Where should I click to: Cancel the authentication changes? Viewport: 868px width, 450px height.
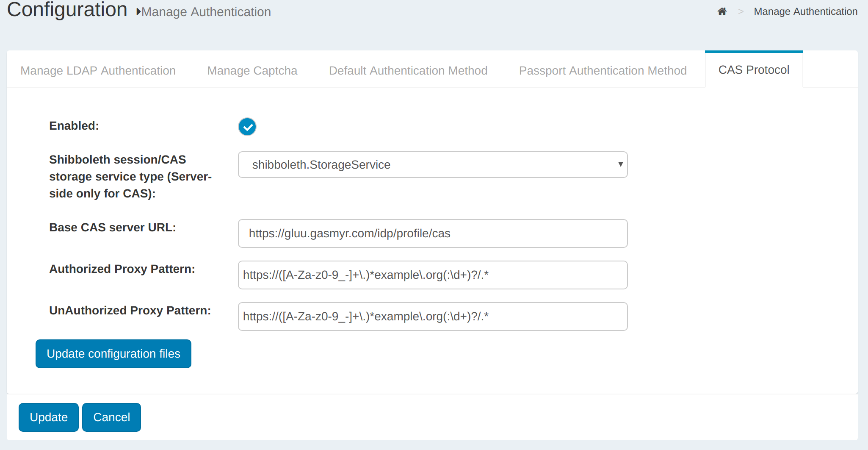[x=111, y=417]
